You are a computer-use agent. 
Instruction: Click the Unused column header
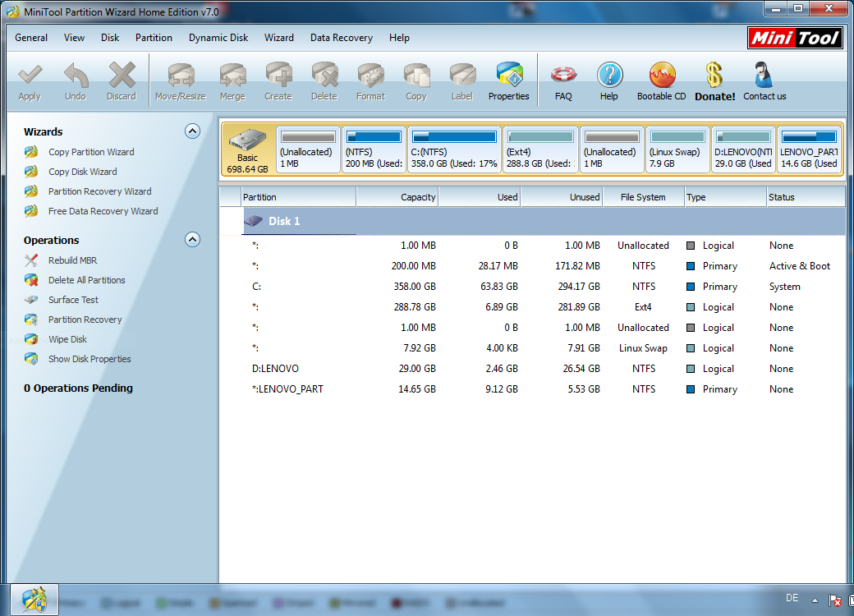pyautogui.click(x=562, y=197)
